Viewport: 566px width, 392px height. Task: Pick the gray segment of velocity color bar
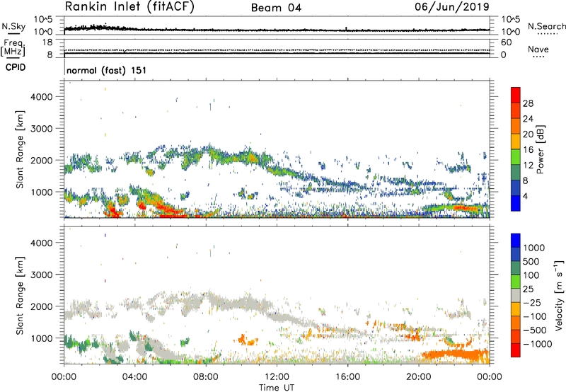[x=516, y=296]
